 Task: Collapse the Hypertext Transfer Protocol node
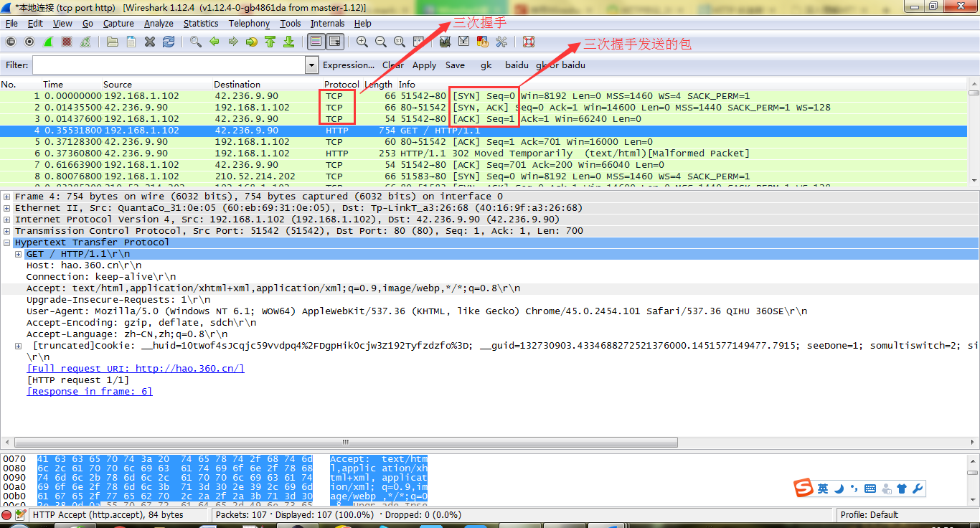(x=7, y=242)
